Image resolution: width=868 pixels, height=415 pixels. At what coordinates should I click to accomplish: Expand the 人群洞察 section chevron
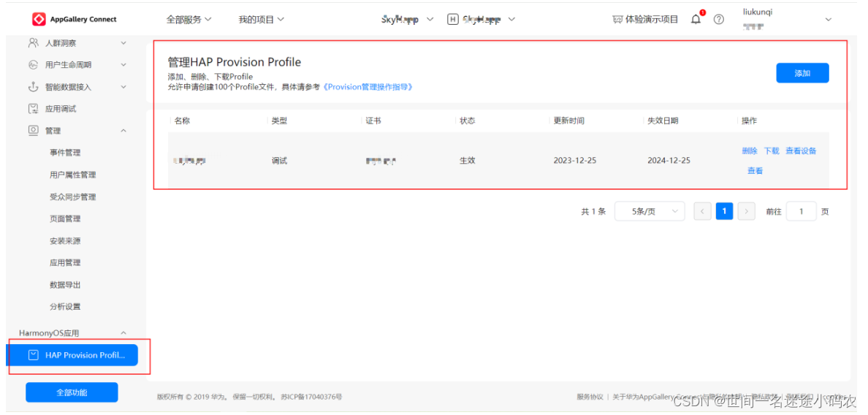(123, 42)
